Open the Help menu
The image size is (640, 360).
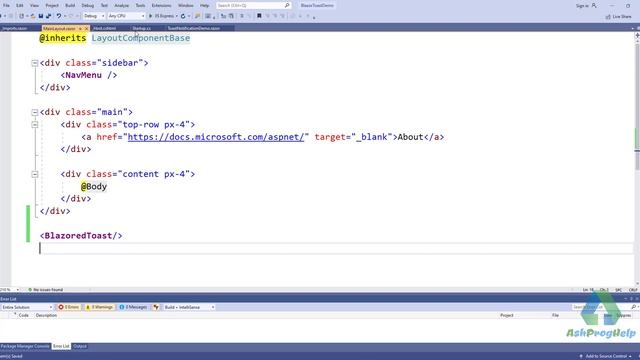point(204,5)
